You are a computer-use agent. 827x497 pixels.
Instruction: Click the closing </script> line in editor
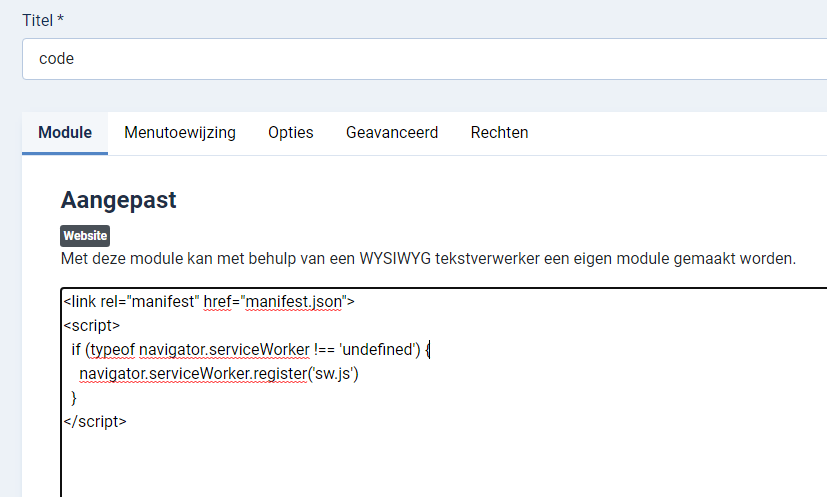point(95,422)
